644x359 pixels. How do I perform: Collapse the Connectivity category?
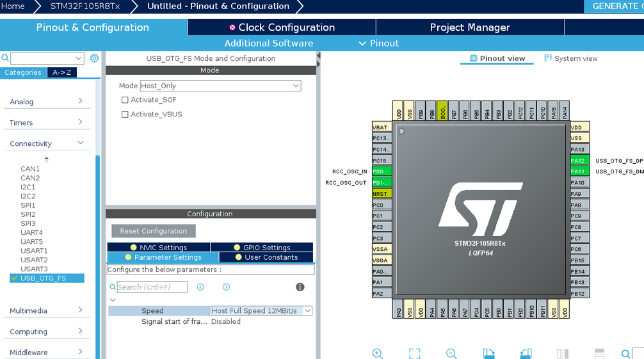pyautogui.click(x=47, y=143)
